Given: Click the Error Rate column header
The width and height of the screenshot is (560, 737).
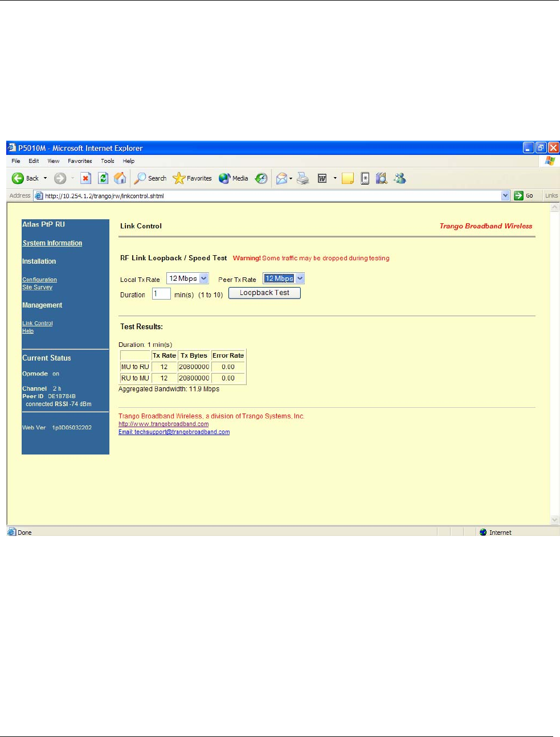Looking at the screenshot, I should tap(228, 355).
